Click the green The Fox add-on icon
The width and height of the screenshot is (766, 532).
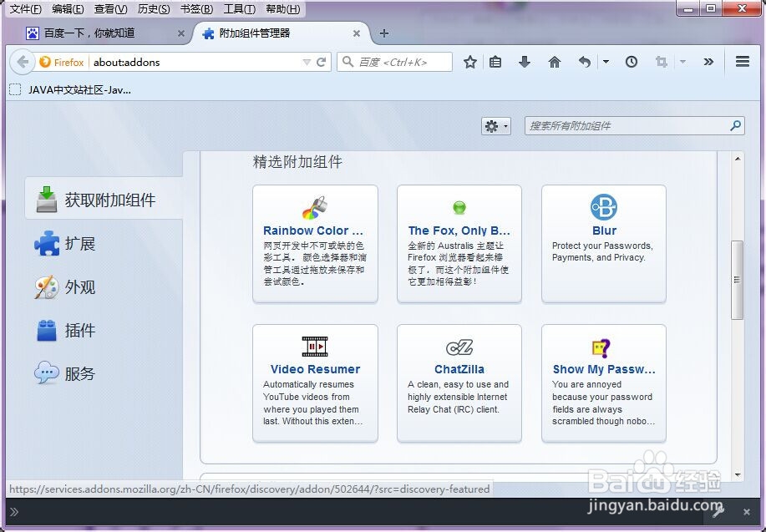(x=459, y=208)
